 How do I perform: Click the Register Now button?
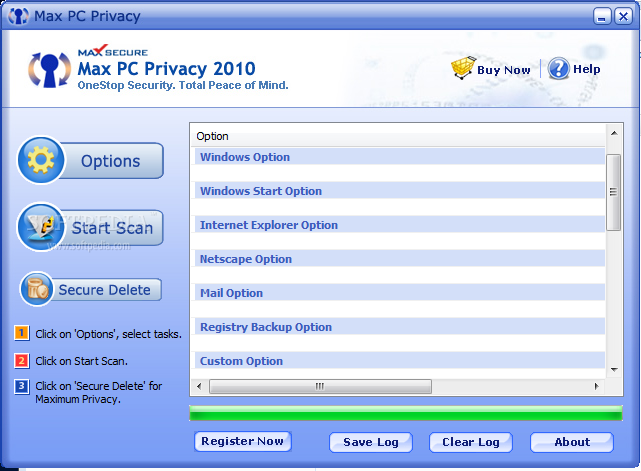coord(243,442)
